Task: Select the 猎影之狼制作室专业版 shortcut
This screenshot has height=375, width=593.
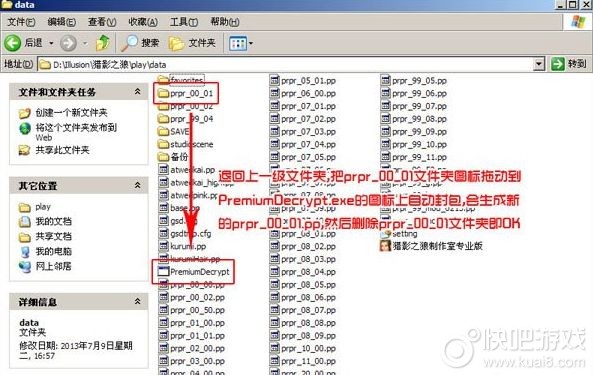Action: (x=431, y=246)
